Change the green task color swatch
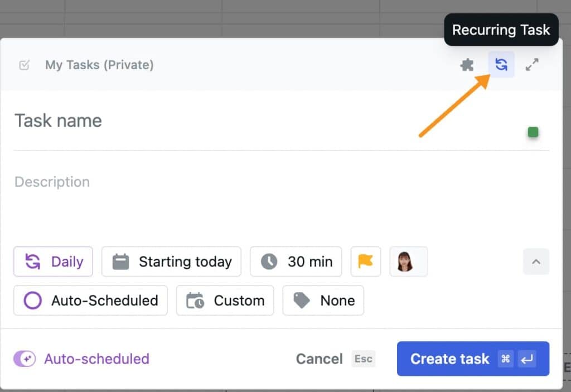This screenshot has height=392, width=571. (x=533, y=132)
